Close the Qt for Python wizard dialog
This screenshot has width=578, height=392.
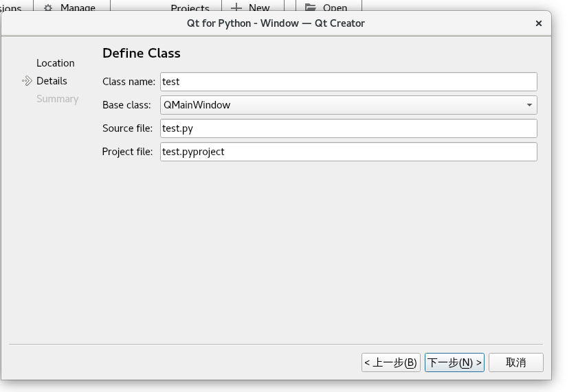coord(539,23)
